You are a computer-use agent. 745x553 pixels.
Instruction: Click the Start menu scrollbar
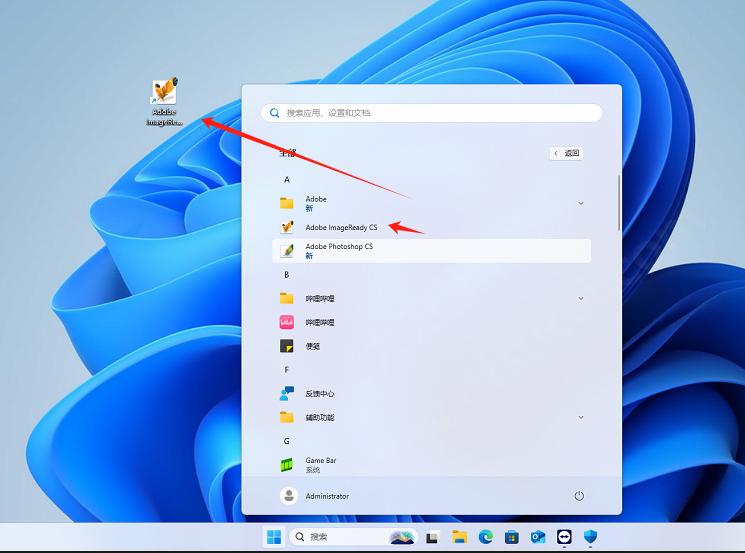click(619, 203)
